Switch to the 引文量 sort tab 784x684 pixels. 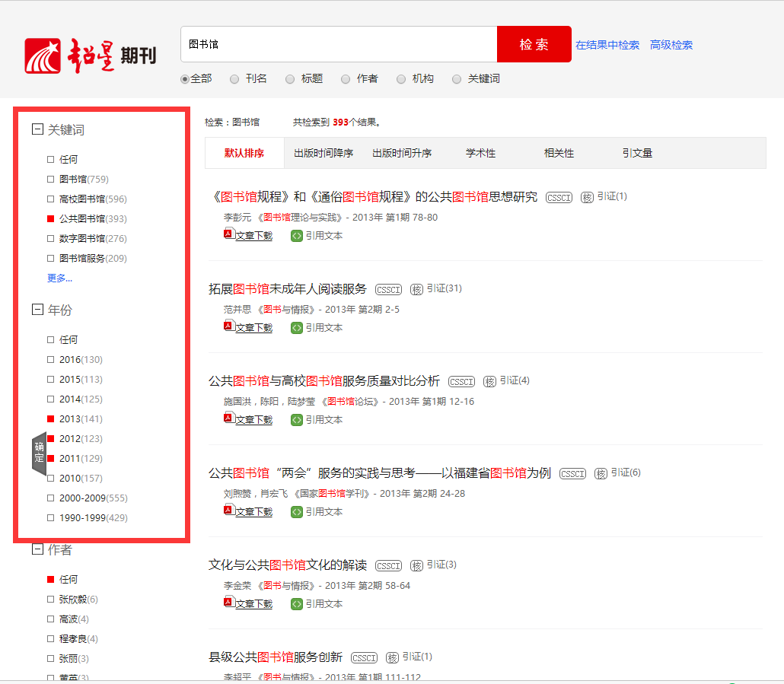[637, 153]
